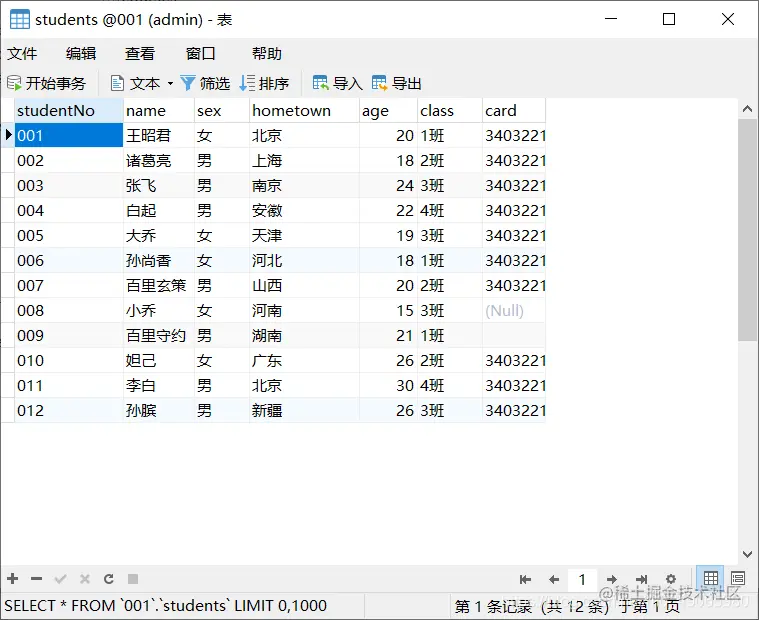Select the name cell 妲己
The image size is (759, 620).
pos(159,361)
